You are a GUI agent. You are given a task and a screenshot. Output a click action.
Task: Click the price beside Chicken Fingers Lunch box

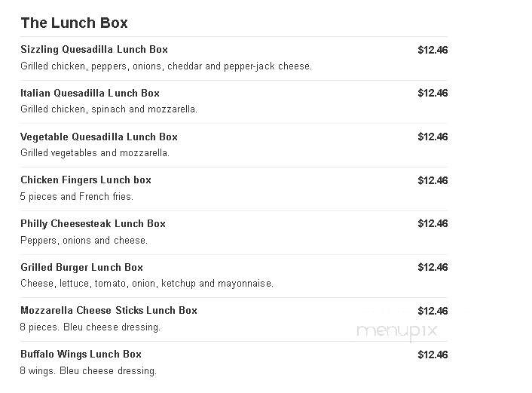[433, 180]
